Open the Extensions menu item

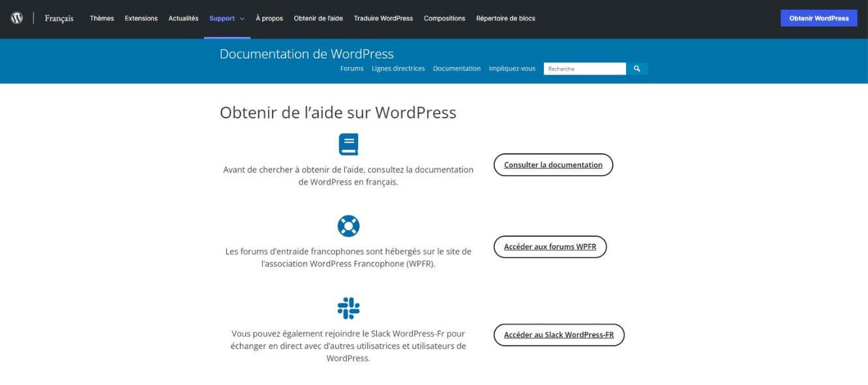(142, 18)
